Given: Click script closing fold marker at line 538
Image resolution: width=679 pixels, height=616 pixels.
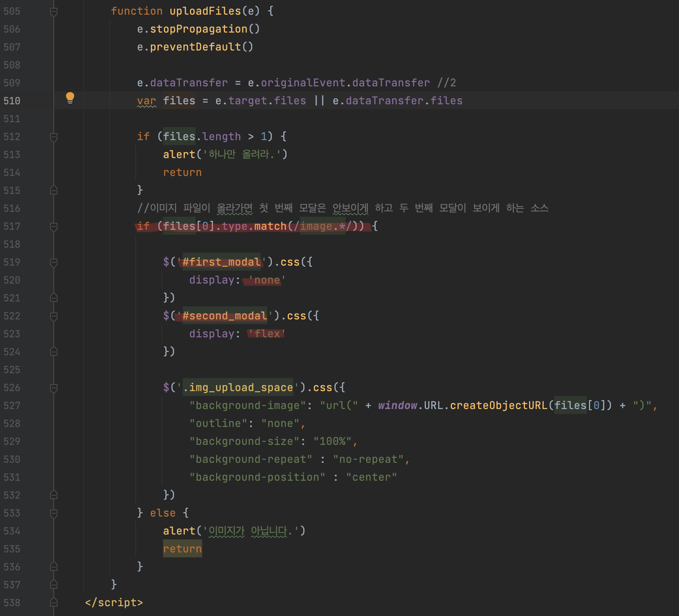Looking at the screenshot, I should tap(54, 603).
